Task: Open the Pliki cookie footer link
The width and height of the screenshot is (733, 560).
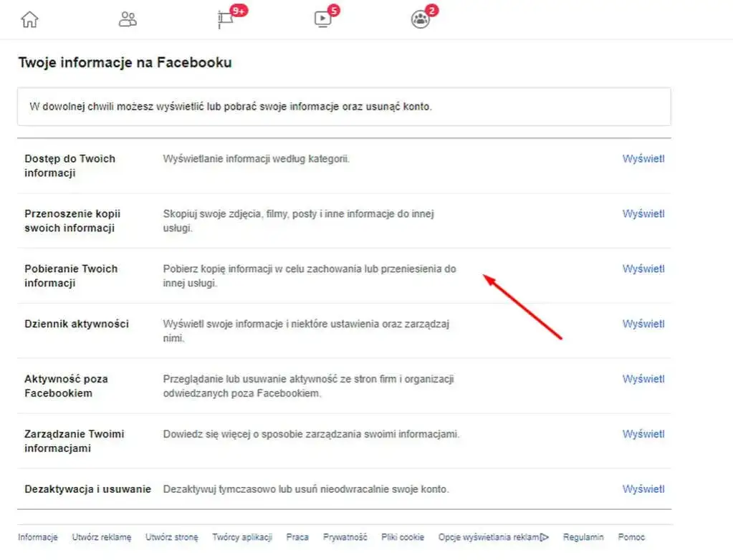Action: tap(403, 536)
